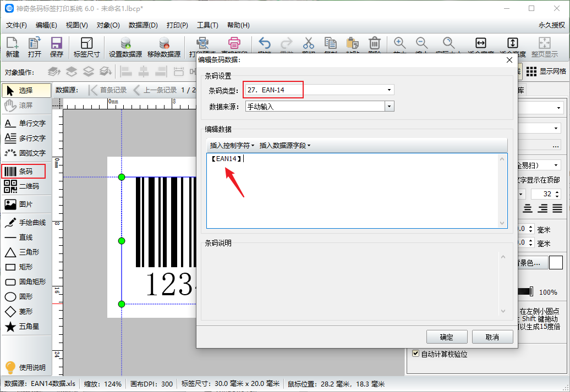Open the Data Source (数据源) menu
The image size is (570, 392).
[143, 25]
